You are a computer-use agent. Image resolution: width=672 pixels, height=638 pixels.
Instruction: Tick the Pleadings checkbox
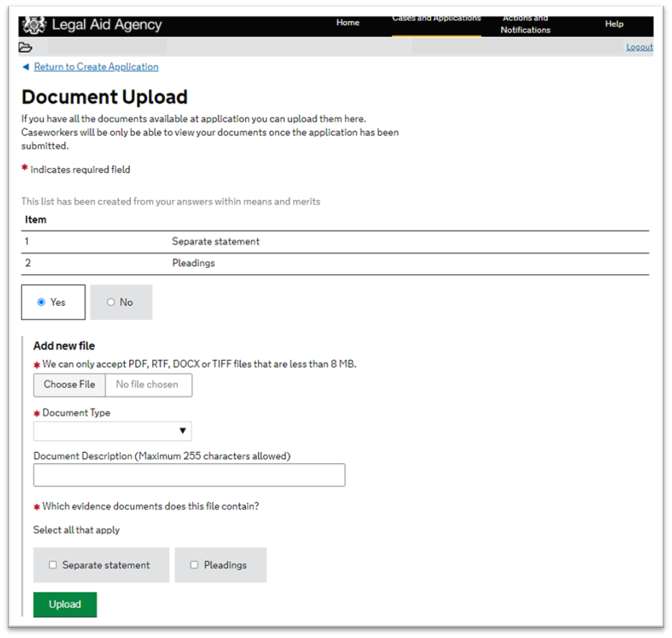tap(194, 565)
